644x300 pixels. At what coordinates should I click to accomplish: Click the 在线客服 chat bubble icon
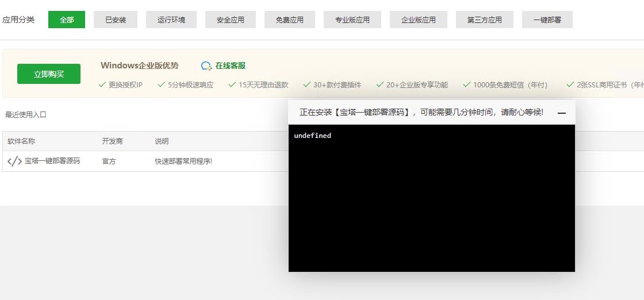[x=206, y=66]
